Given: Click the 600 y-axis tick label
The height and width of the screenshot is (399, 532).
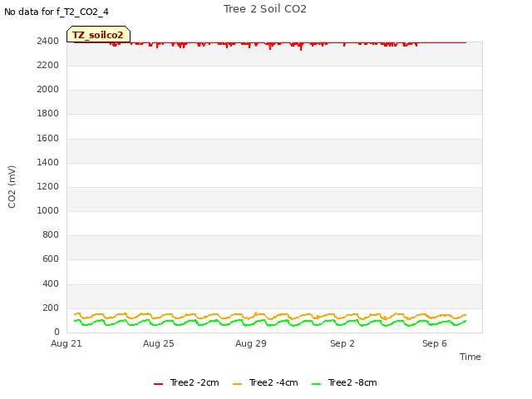Looking at the screenshot, I should (x=51, y=259).
